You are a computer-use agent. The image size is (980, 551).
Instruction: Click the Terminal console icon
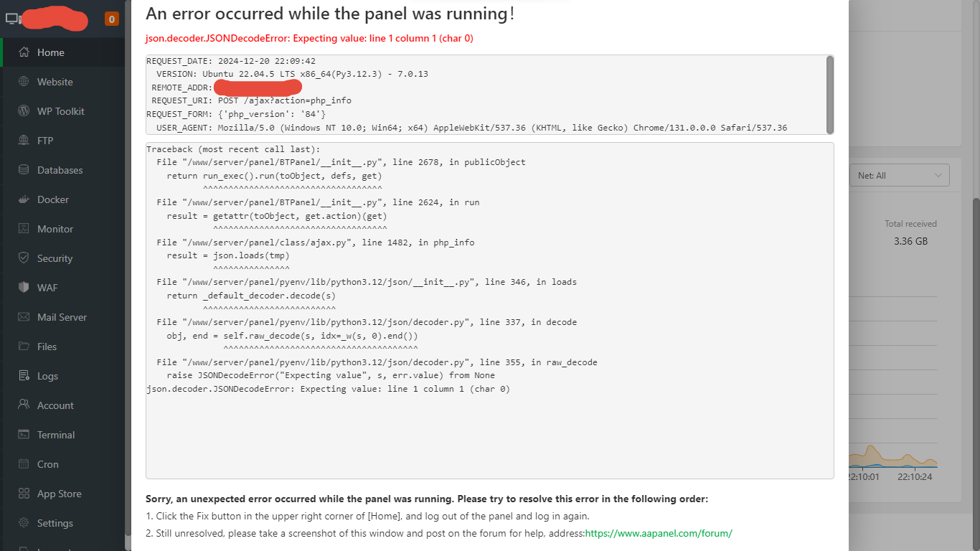point(24,435)
